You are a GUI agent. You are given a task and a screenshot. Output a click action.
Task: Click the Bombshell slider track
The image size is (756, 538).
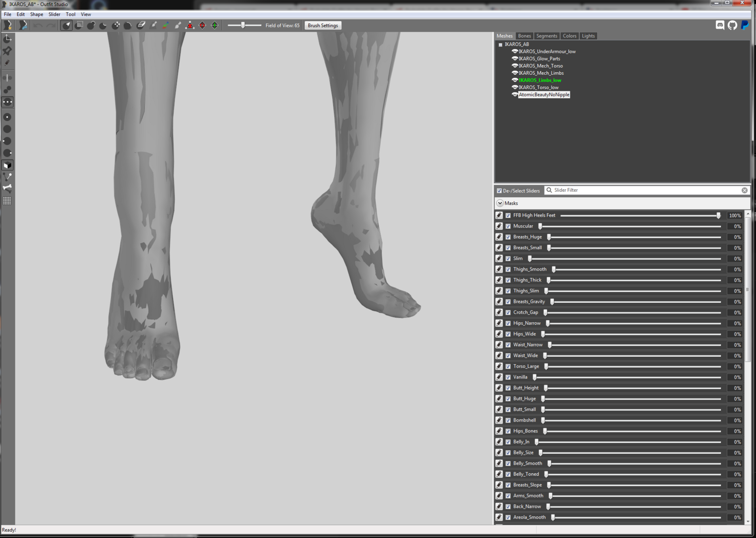pyautogui.click(x=632, y=420)
